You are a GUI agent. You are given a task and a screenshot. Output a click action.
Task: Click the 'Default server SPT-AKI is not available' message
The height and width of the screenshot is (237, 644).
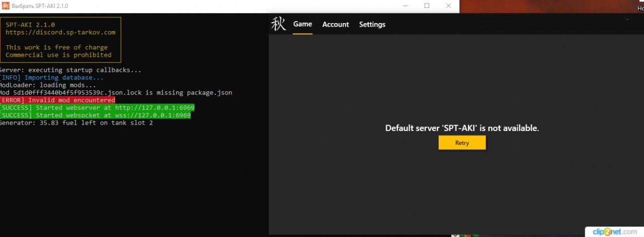tap(462, 128)
